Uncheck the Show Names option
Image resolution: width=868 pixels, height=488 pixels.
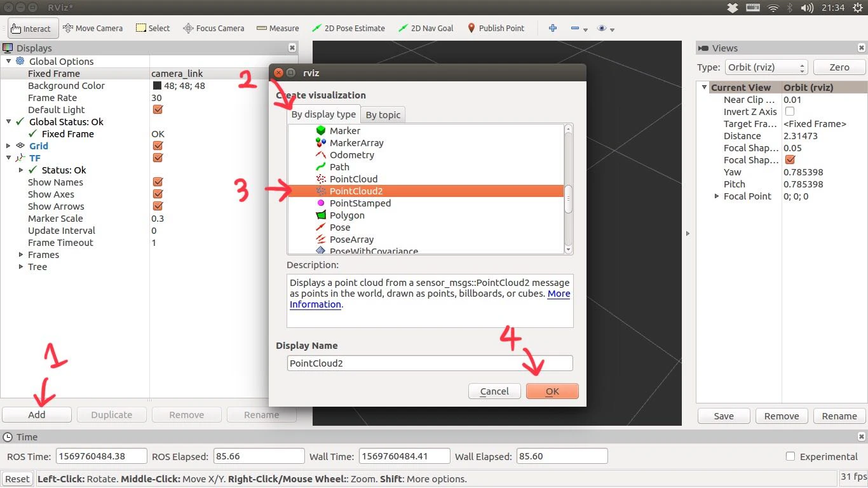coord(158,182)
